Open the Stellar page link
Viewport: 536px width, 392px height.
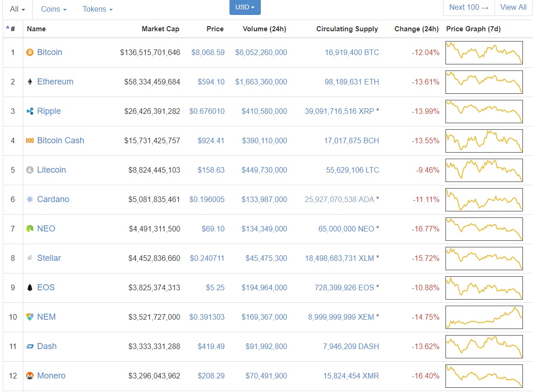(x=49, y=258)
